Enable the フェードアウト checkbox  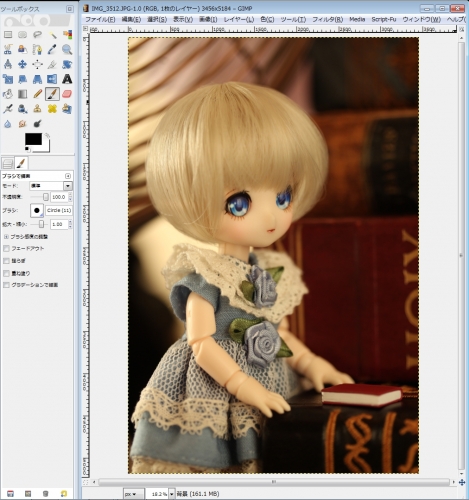click(6, 248)
